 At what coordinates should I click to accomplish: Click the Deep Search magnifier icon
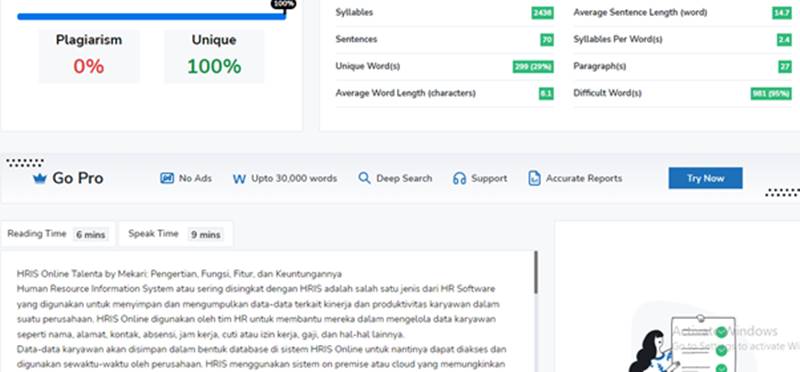pyautogui.click(x=364, y=178)
